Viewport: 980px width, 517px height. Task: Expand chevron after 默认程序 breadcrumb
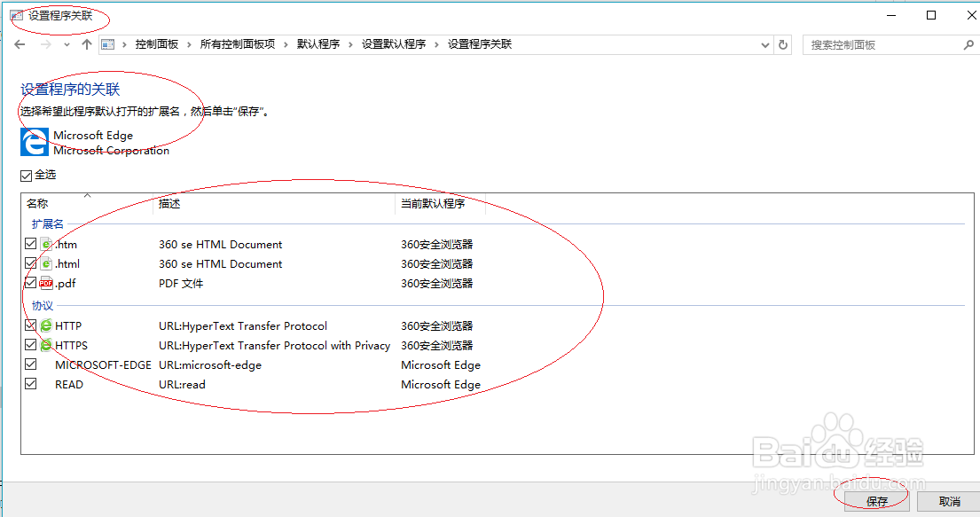click(350, 45)
